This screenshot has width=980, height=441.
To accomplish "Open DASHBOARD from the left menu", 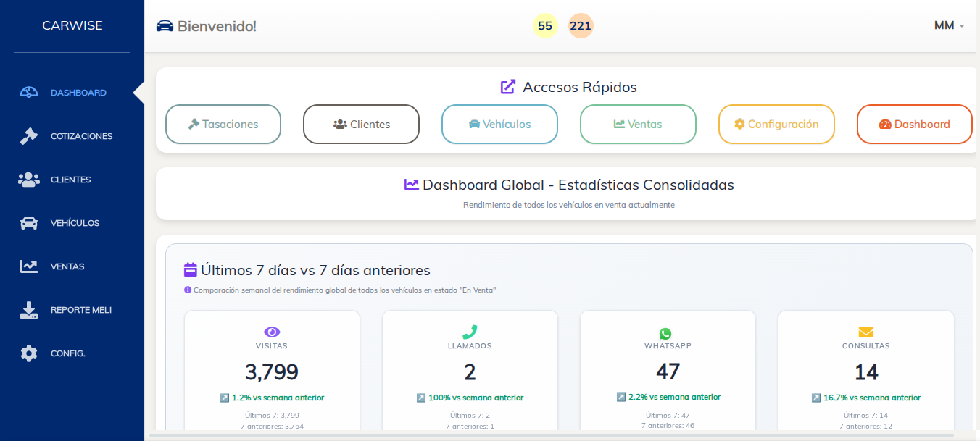I will click(78, 92).
